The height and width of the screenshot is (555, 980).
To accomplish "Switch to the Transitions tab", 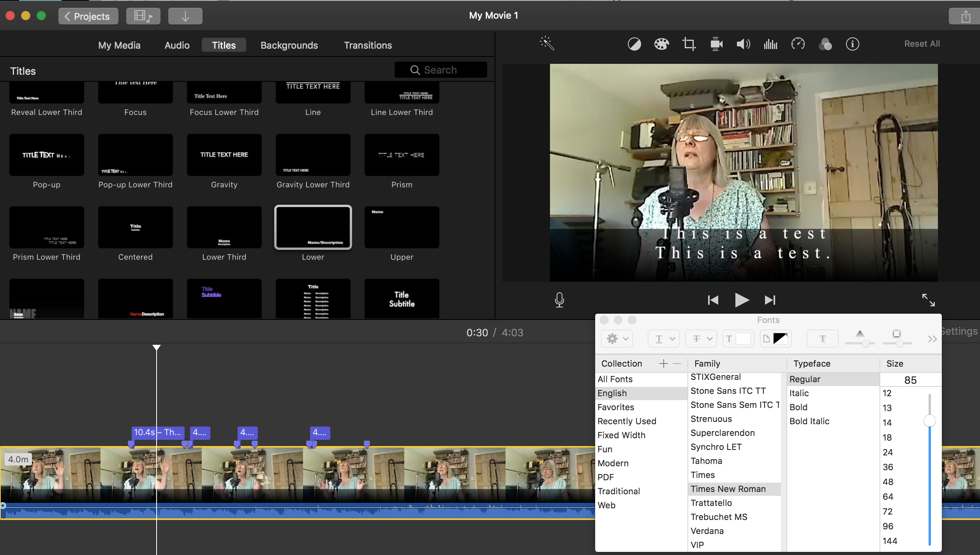I will coord(367,45).
